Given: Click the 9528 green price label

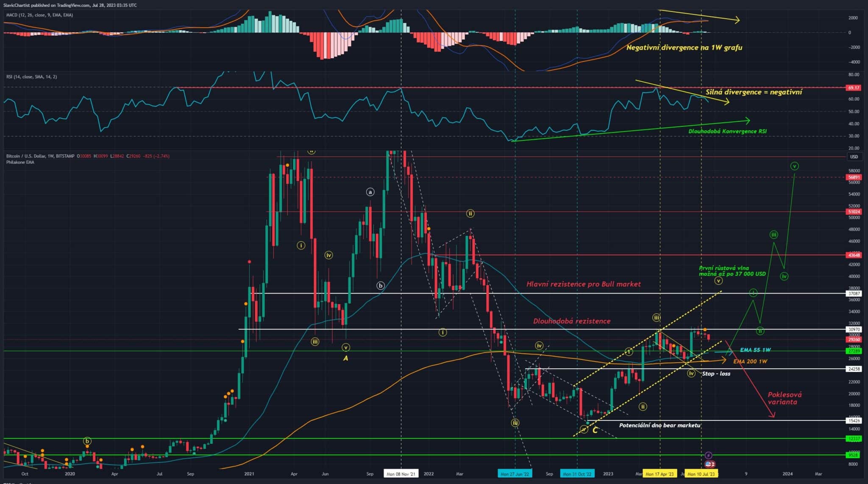Looking at the screenshot, I should click(854, 455).
